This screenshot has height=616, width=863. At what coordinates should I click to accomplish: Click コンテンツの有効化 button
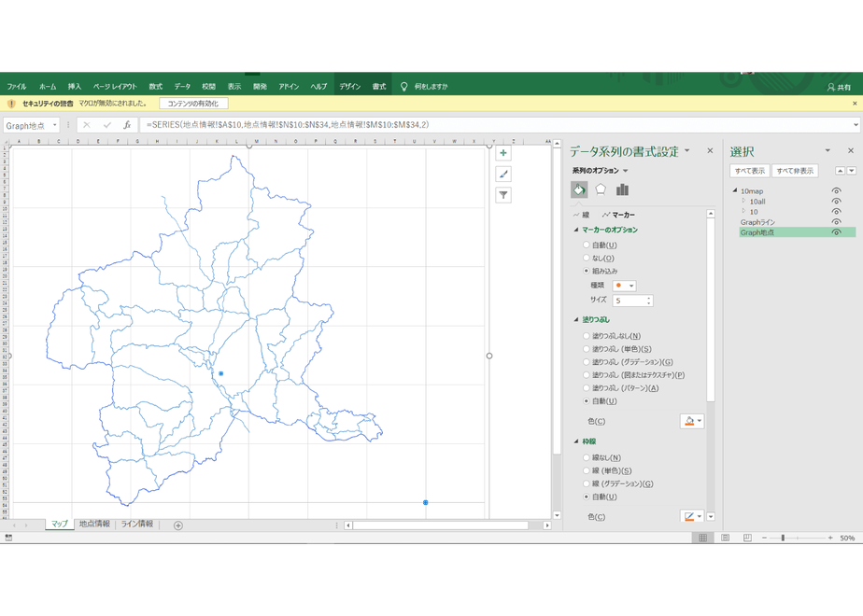[x=193, y=104]
